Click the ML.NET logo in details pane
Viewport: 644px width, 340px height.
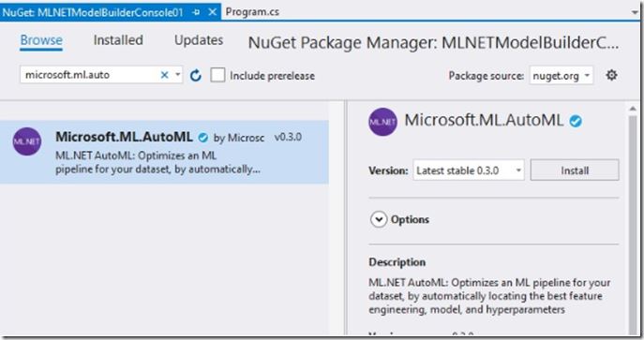pos(382,122)
